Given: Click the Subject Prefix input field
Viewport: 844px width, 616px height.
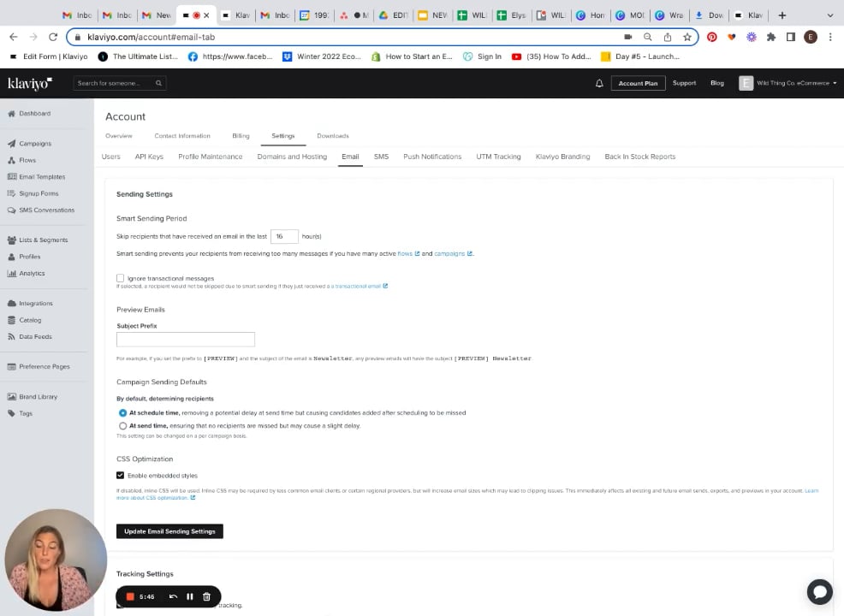Looking at the screenshot, I should click(186, 339).
